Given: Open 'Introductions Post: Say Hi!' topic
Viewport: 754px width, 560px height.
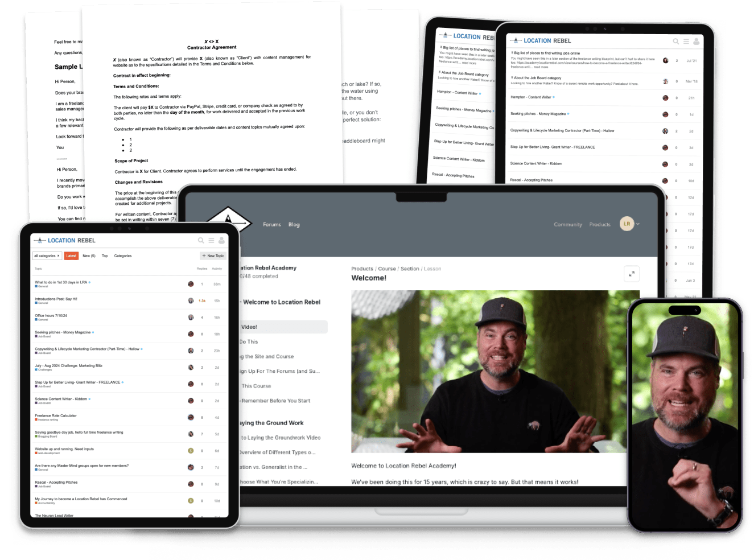Looking at the screenshot, I should pos(56,299).
